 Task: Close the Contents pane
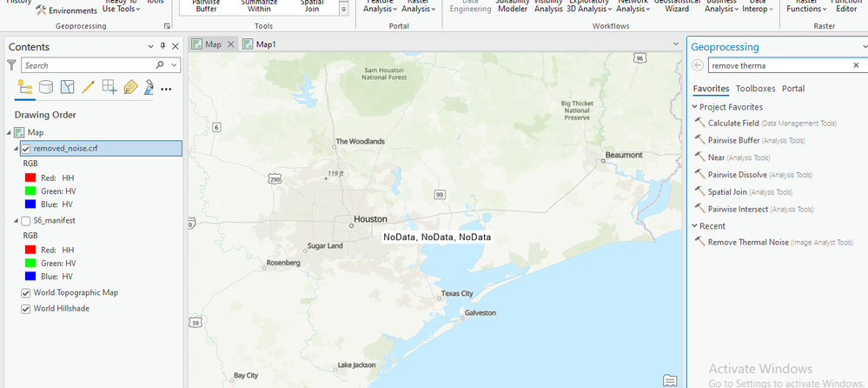pyautogui.click(x=175, y=47)
